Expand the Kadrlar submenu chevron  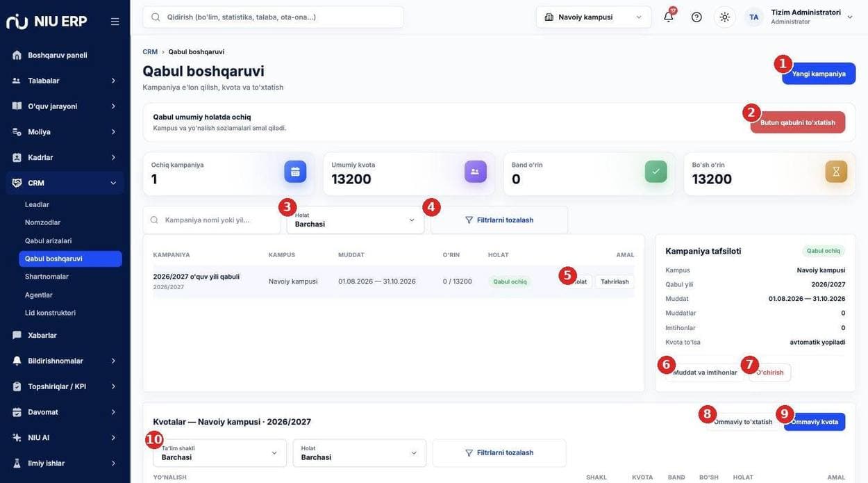tap(113, 158)
